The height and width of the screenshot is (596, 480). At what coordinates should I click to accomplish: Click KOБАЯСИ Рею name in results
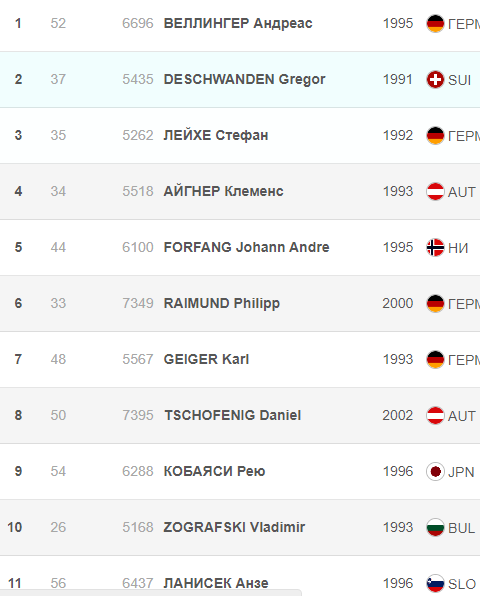pyautogui.click(x=214, y=471)
